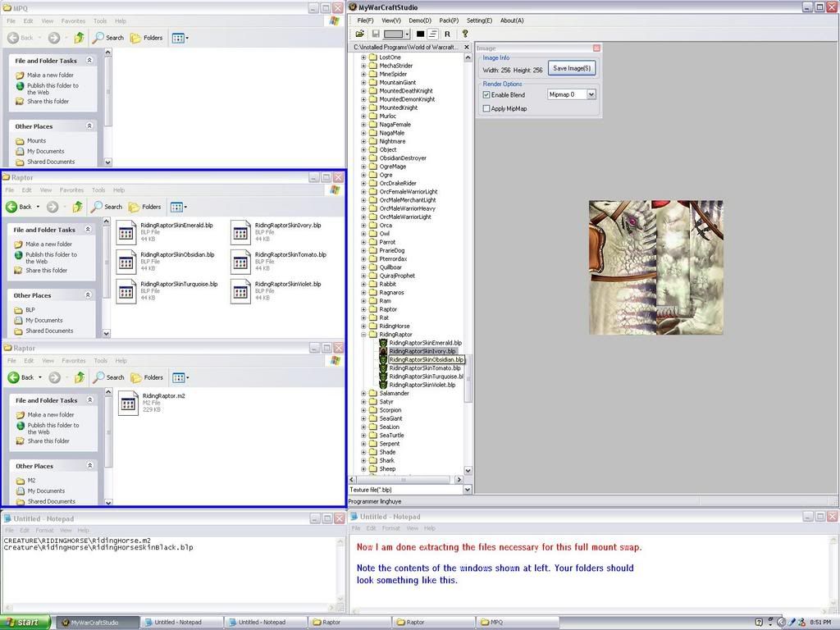Screen dimensions: 840x630
Task: Click the Save Image(S) button
Action: click(x=572, y=69)
